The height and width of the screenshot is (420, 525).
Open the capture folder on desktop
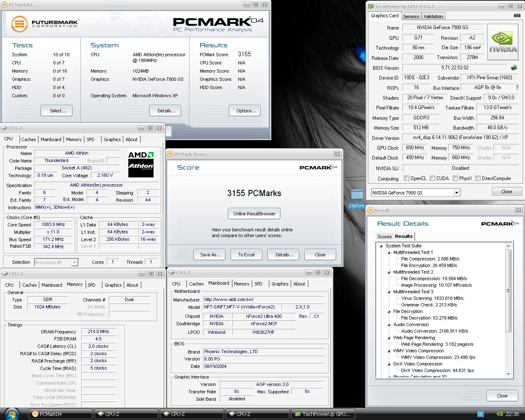[x=357, y=198]
